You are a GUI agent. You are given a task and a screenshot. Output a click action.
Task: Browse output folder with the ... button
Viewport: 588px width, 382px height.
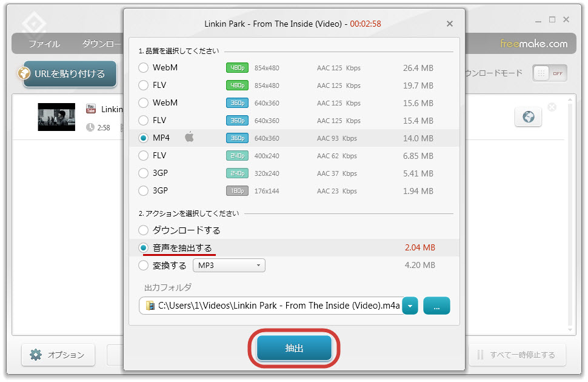tap(436, 306)
